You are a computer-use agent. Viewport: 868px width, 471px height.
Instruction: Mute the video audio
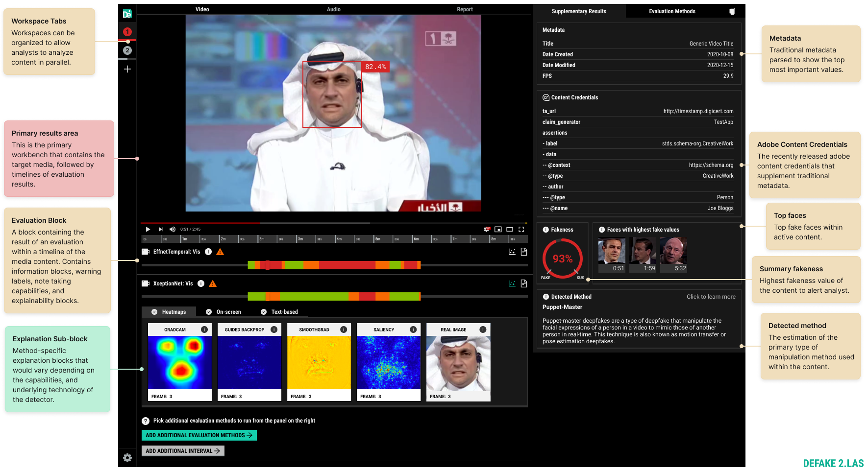point(172,229)
